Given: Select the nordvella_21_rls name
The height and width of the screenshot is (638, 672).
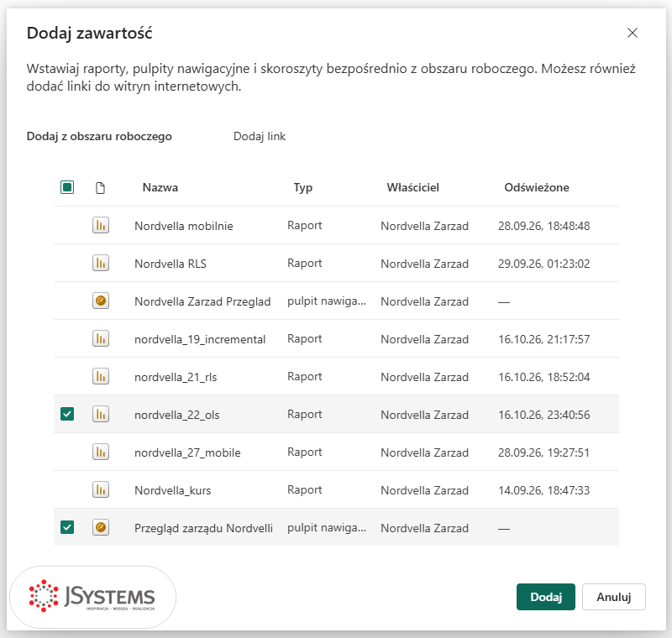Looking at the screenshot, I should click(x=176, y=377).
